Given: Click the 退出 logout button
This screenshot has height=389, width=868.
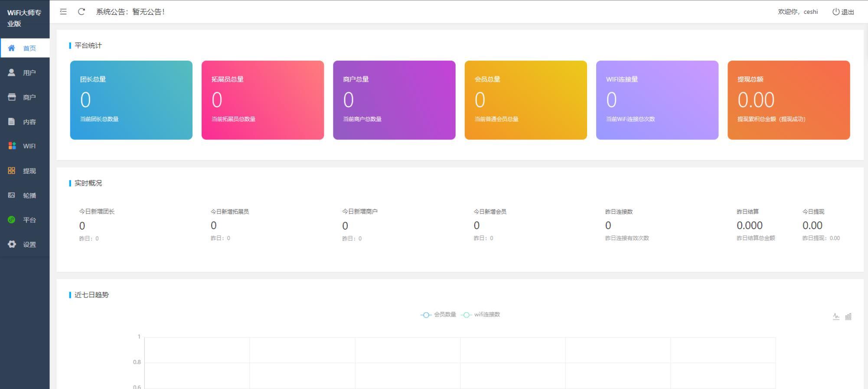Looking at the screenshot, I should tap(843, 12).
